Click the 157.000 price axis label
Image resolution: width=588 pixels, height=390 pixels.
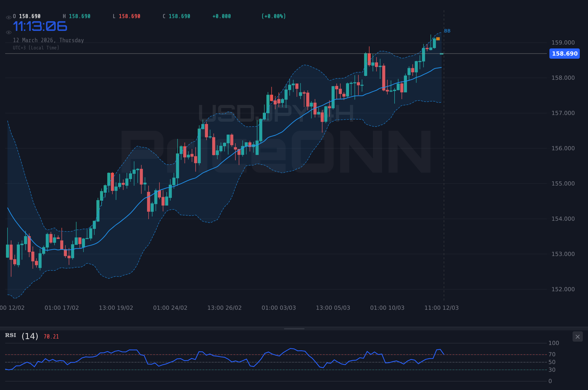tap(563, 113)
